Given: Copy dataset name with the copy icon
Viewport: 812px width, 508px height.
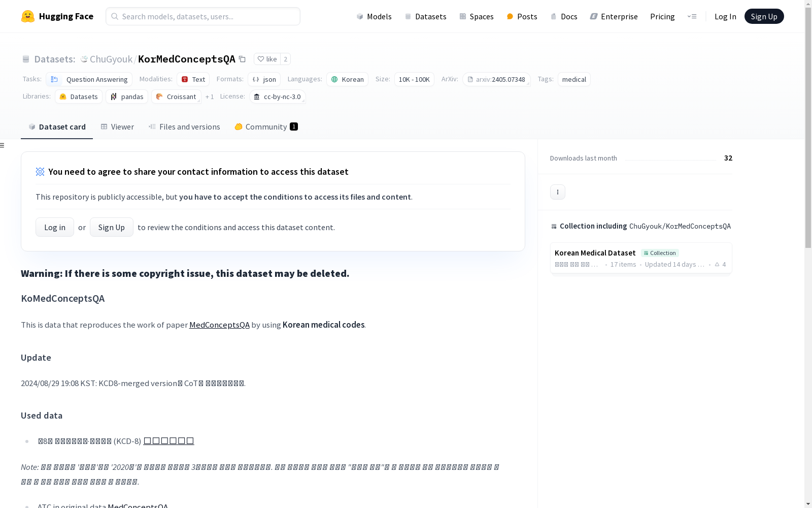Looking at the screenshot, I should coord(243,59).
